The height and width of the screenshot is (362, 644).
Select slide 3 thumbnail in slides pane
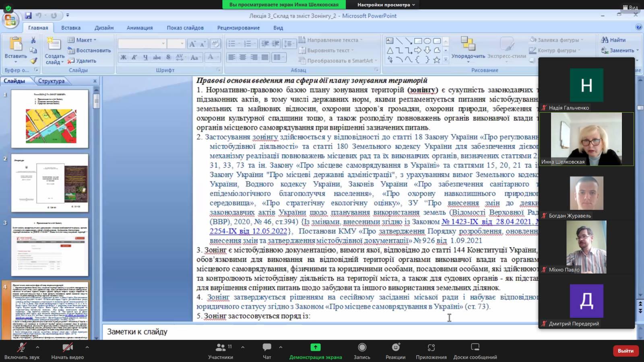point(50,247)
